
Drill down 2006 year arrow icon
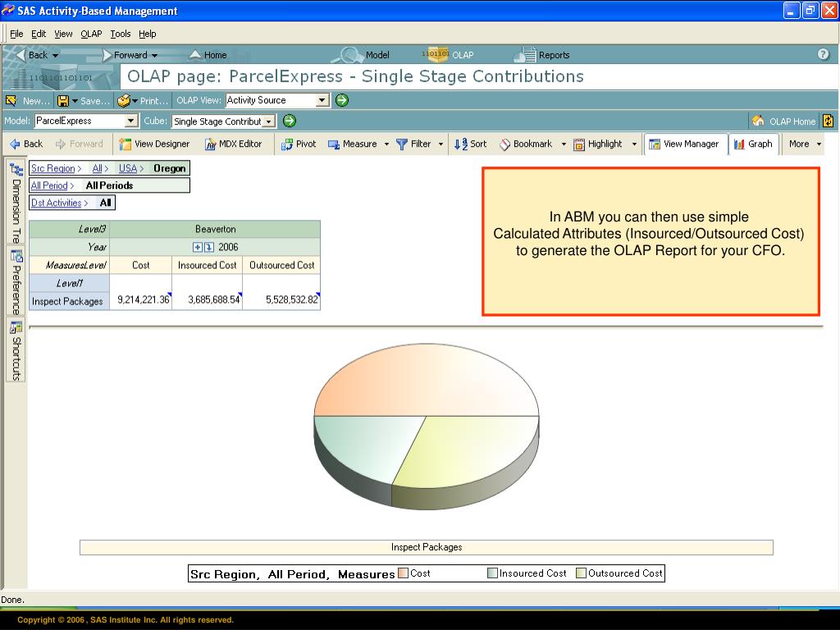click(209, 247)
